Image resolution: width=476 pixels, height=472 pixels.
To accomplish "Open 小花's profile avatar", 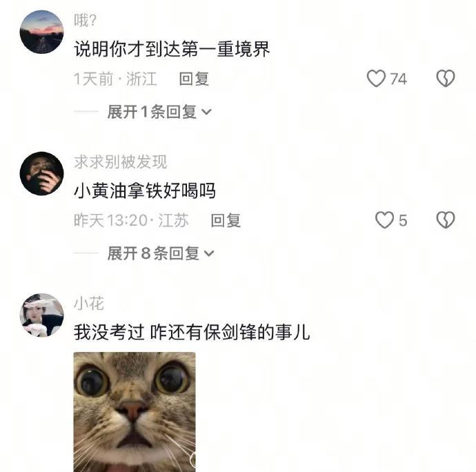I will 41,315.
